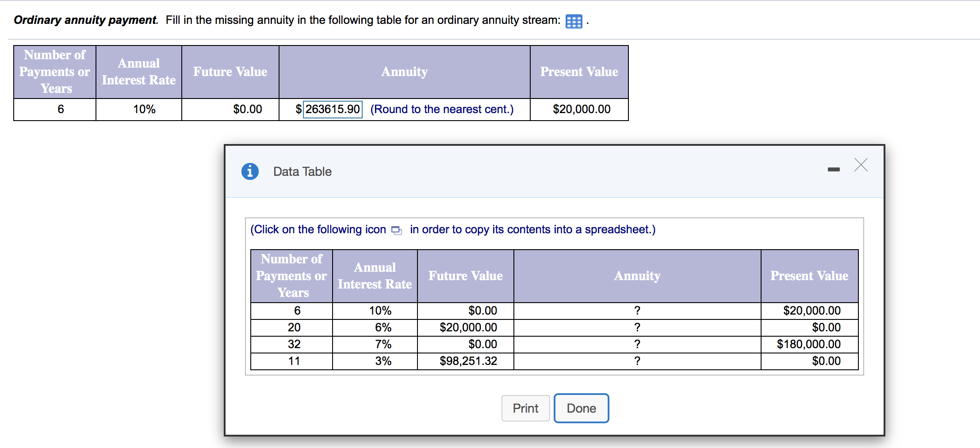The width and height of the screenshot is (980, 448).
Task: Click the Annuity header in top table
Action: coord(404,72)
